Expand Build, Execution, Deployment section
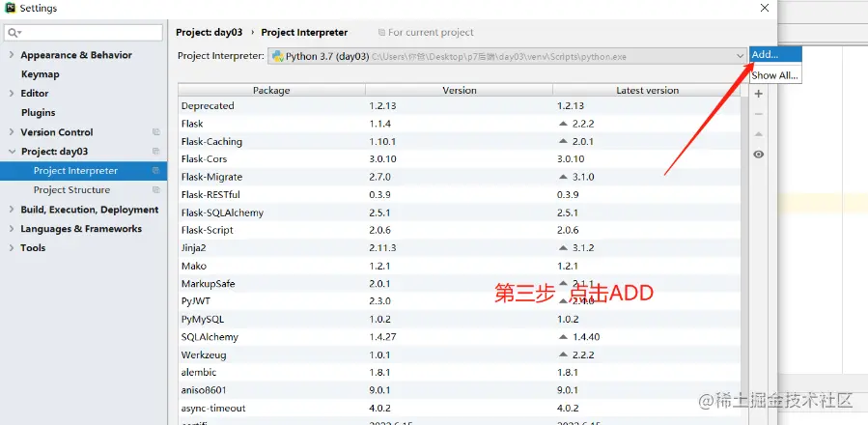This screenshot has height=425, width=868. coord(12,210)
